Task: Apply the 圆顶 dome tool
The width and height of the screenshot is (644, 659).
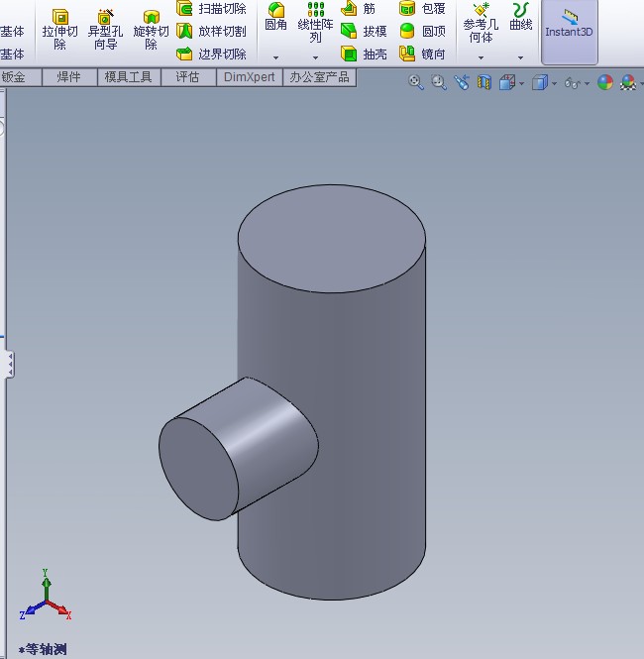Action: [422, 31]
